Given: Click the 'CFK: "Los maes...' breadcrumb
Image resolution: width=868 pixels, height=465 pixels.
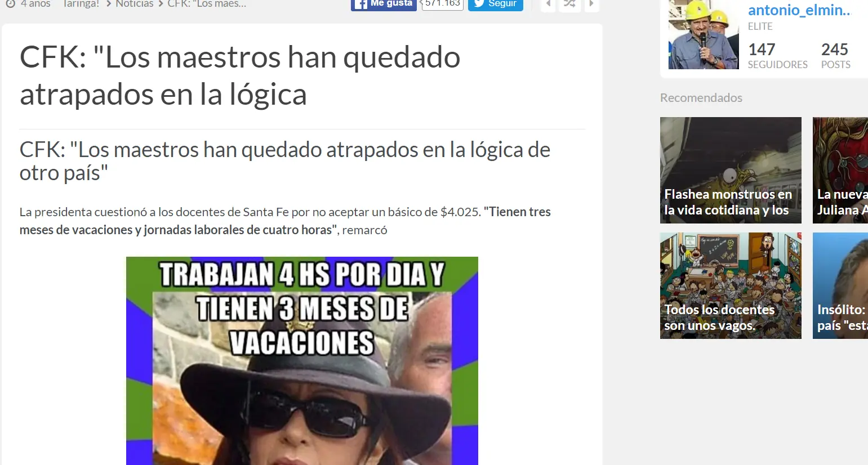Looking at the screenshot, I should tap(207, 4).
